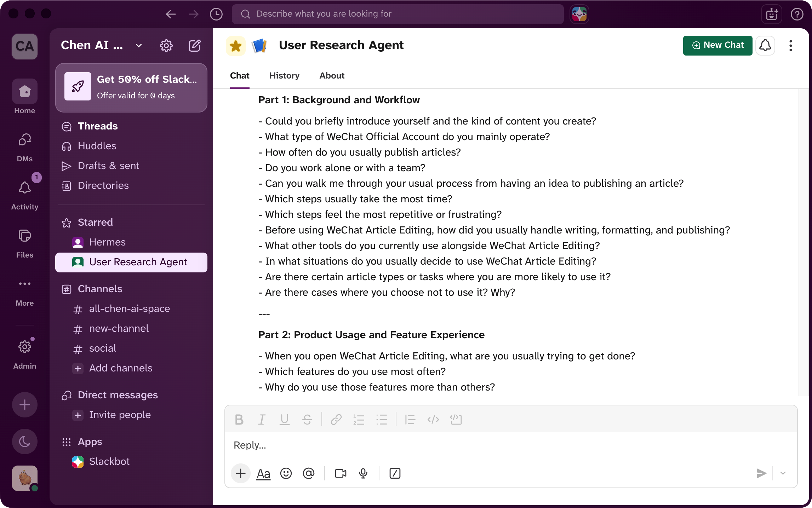Viewport: 812px width, 508px height.
Task: Insert a code block
Action: (456, 420)
